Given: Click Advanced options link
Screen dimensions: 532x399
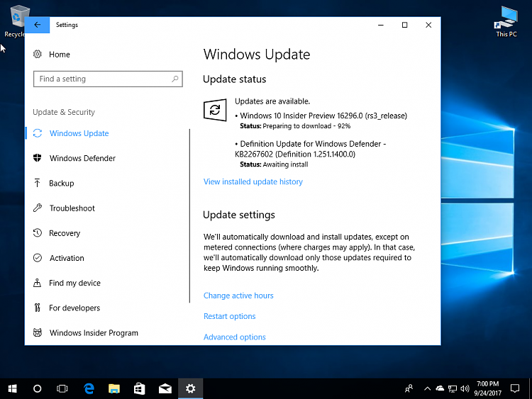Looking at the screenshot, I should [235, 337].
